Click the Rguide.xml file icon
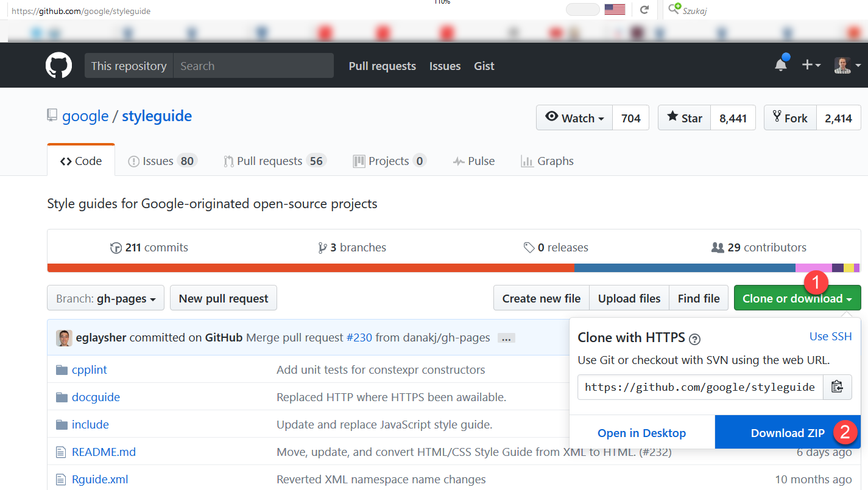The image size is (868, 490). [61, 480]
